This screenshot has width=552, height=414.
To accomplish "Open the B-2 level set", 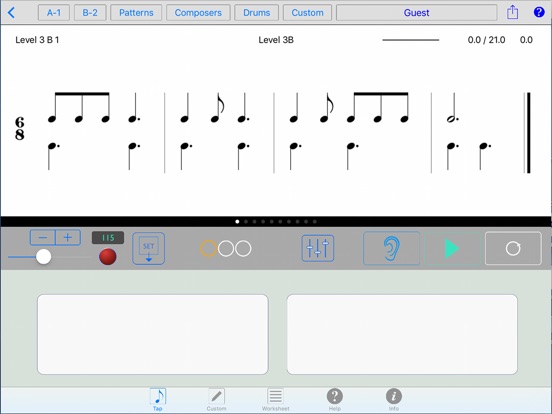I will tap(90, 13).
